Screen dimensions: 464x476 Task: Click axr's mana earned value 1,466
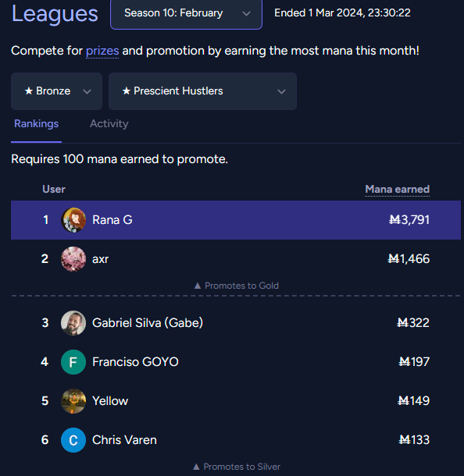pos(409,259)
